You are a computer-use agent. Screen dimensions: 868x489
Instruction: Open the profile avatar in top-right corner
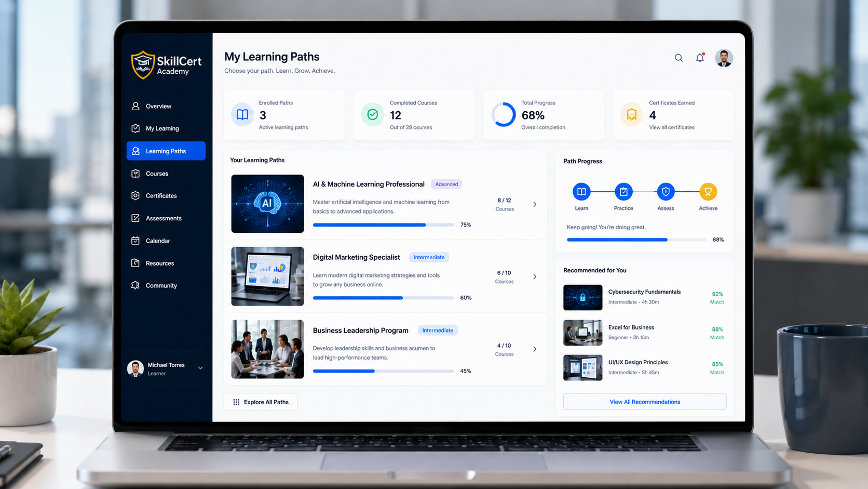coord(724,58)
